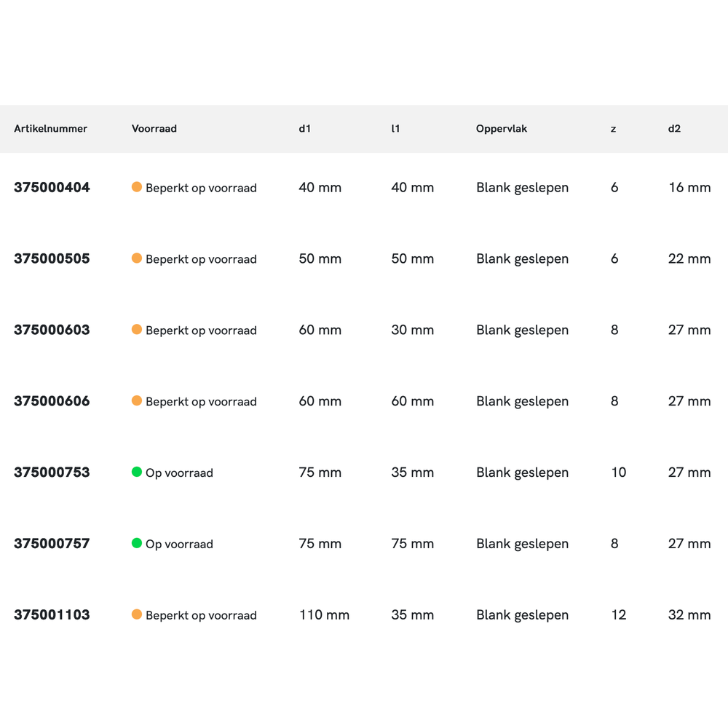This screenshot has height=728, width=728.
Task: Click the d2 column header
Action: pos(674,129)
